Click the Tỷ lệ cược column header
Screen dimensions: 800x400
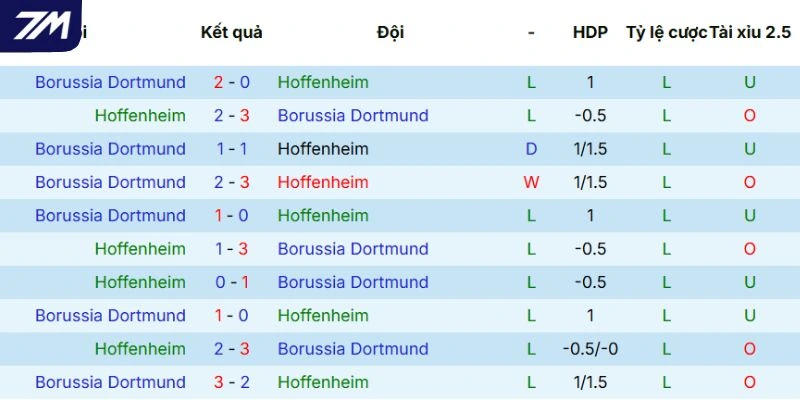pyautogui.click(x=666, y=32)
